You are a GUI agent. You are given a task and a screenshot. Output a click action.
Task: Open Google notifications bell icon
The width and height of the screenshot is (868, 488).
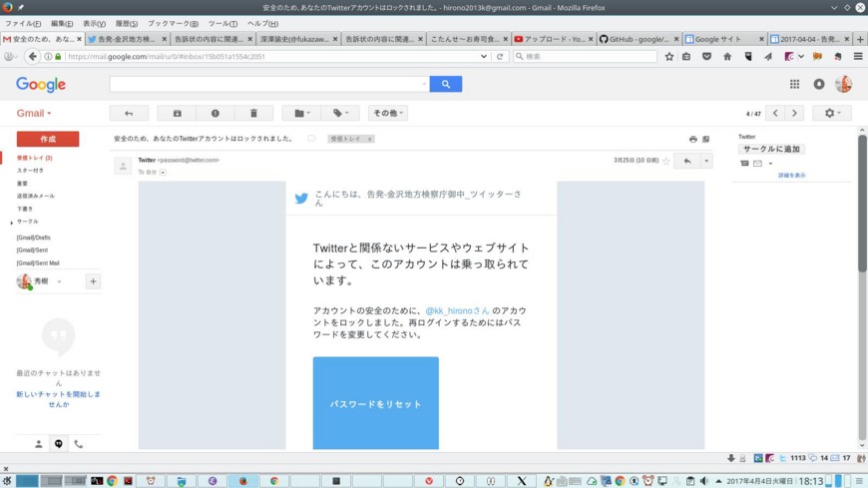(819, 84)
